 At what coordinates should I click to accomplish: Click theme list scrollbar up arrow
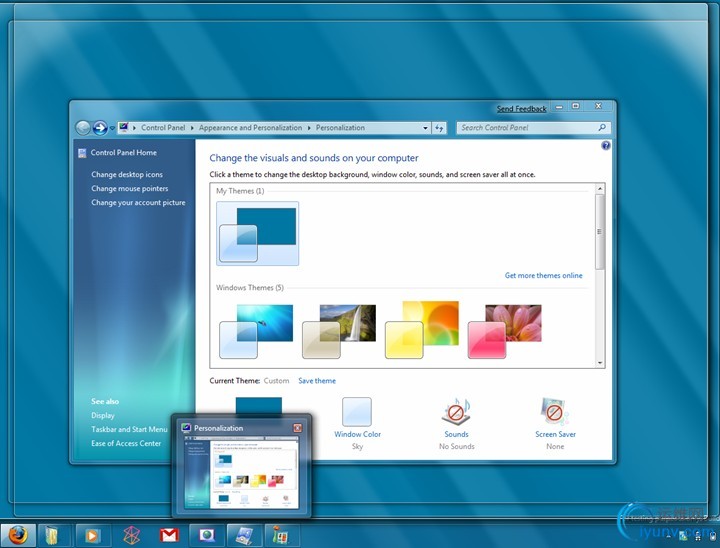pos(600,188)
